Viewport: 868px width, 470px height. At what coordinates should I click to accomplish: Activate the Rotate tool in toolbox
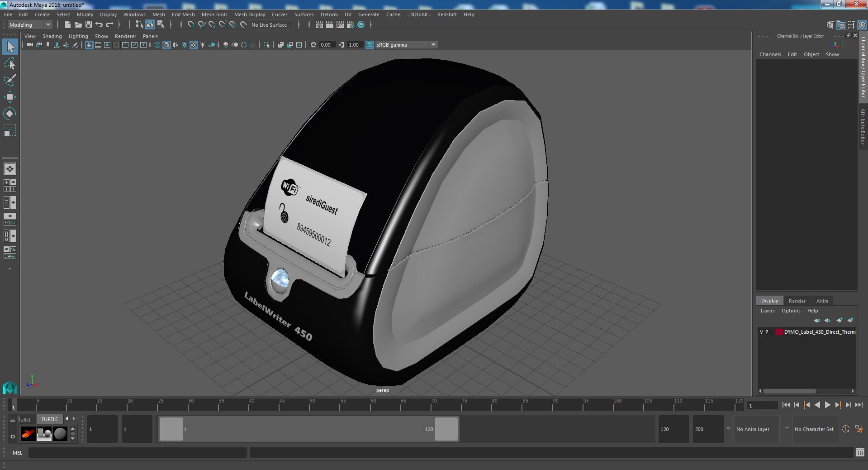click(x=10, y=113)
